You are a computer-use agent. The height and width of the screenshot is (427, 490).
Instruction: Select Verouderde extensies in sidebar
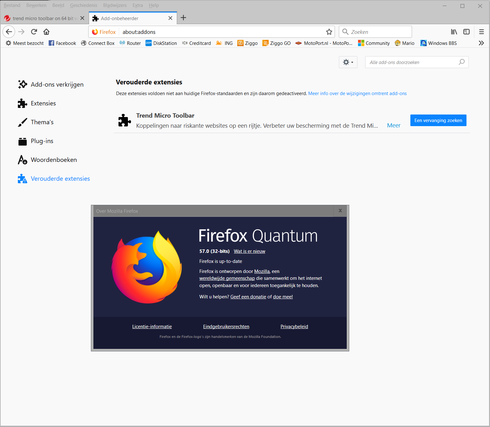(54, 179)
